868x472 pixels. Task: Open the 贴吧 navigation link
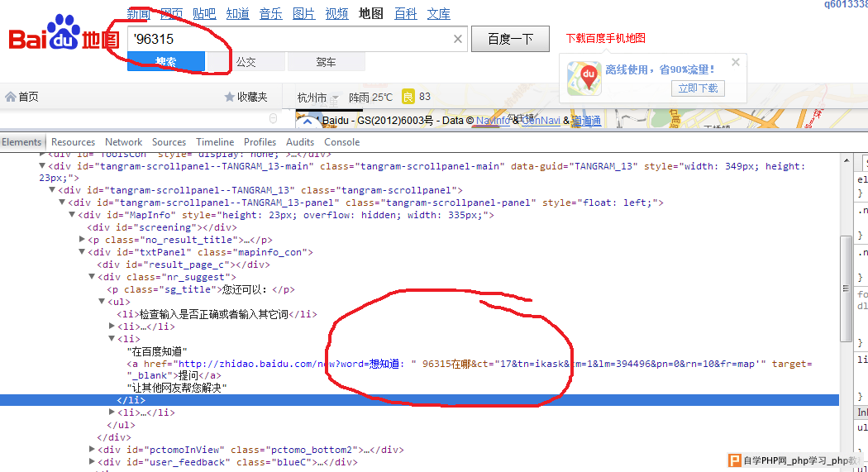pos(204,13)
